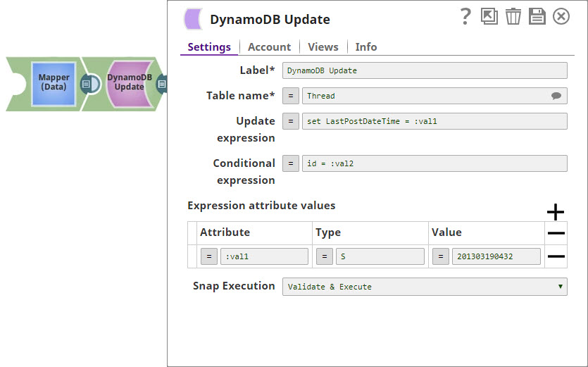Toggle expression for Type S field
Image resolution: width=588 pixels, height=367 pixels.
[x=325, y=256]
